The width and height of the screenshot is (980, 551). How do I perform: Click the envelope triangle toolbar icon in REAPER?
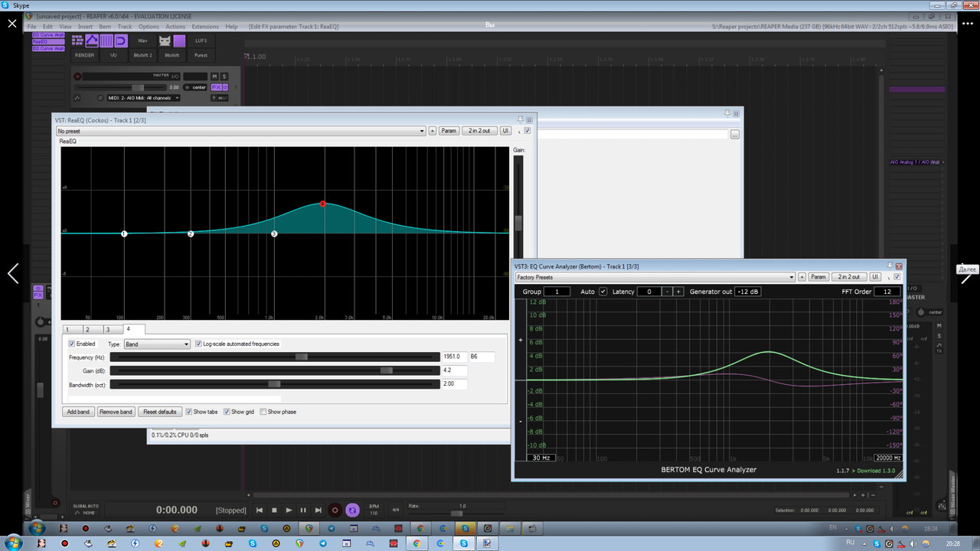click(x=92, y=41)
